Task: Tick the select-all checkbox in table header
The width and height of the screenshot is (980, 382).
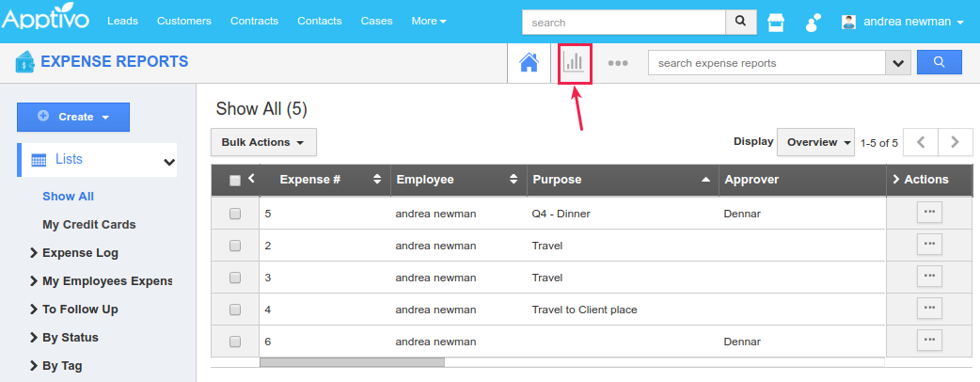Action: pos(235,180)
